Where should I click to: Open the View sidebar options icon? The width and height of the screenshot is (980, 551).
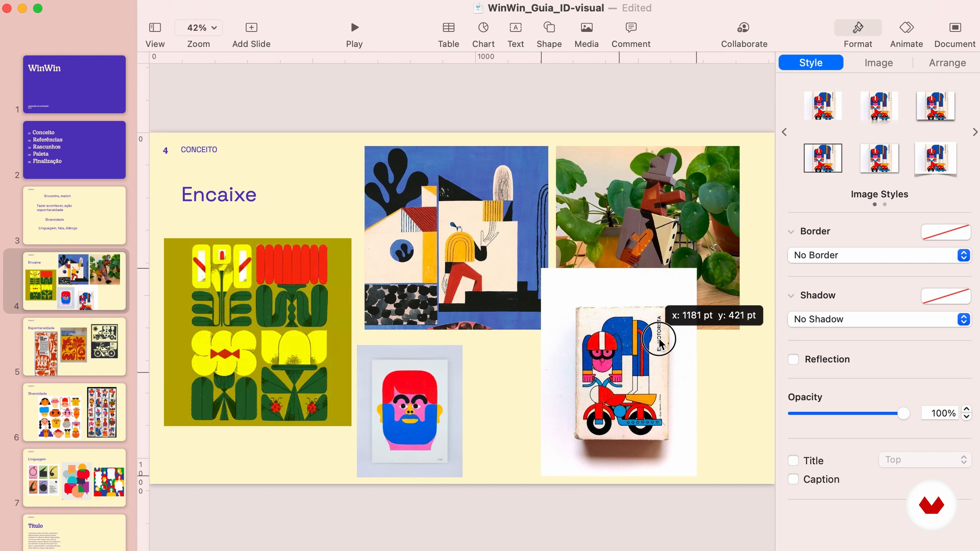(155, 27)
